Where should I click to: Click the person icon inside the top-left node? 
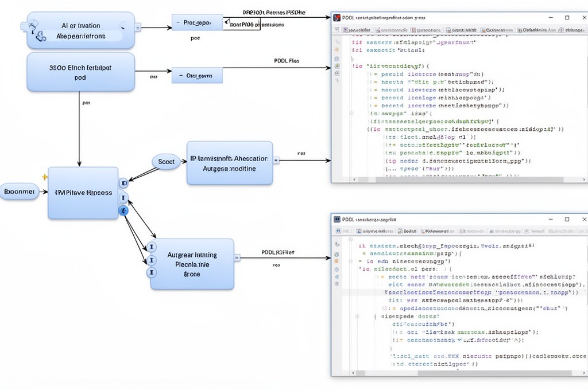(x=36, y=31)
